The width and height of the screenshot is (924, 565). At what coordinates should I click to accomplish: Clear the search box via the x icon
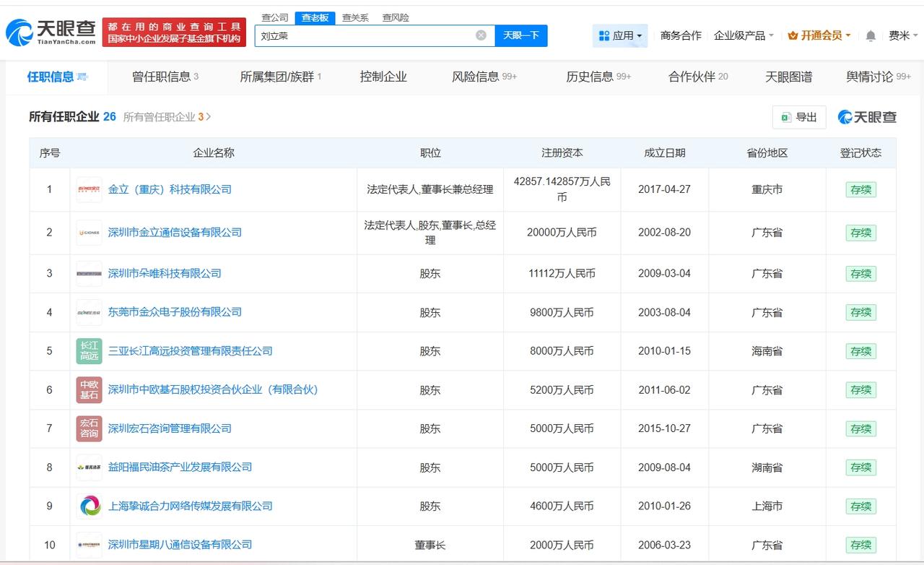pyautogui.click(x=480, y=35)
